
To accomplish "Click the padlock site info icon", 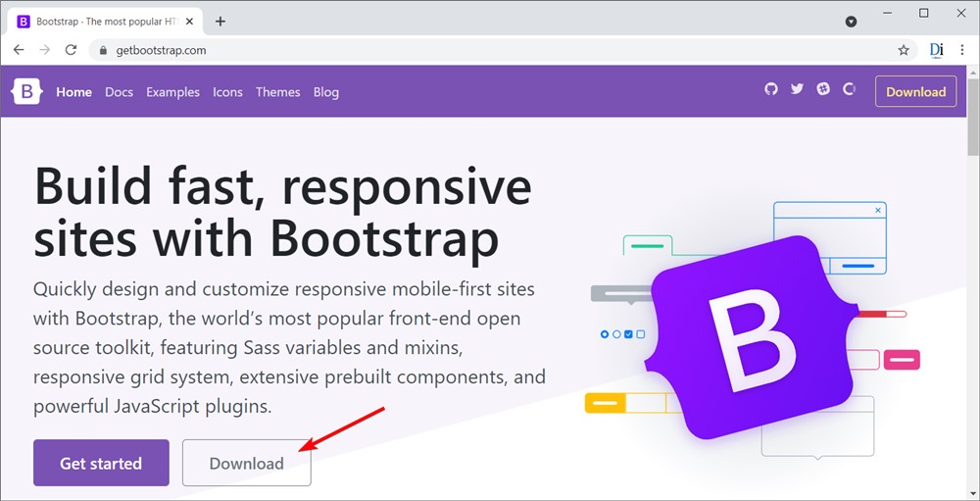I will [103, 51].
